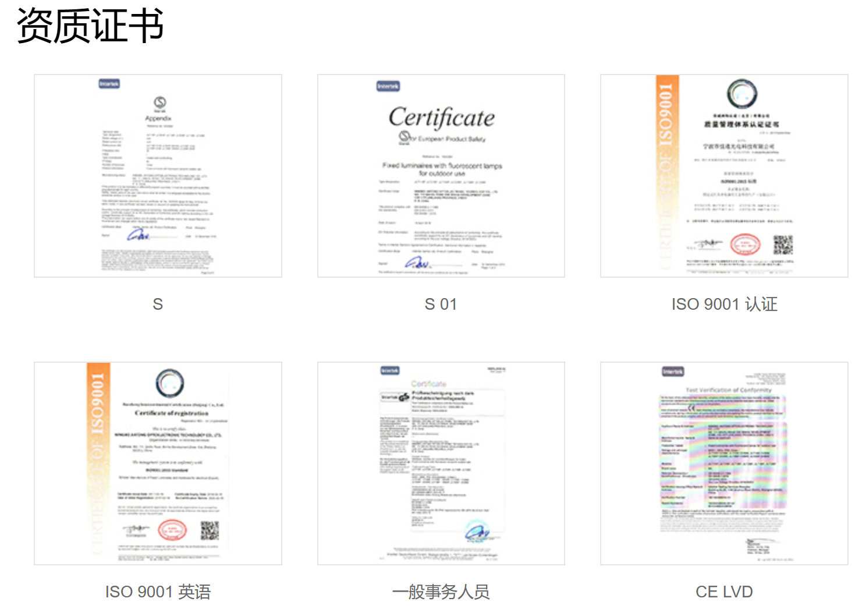Click the Intertek logo on the CE LVD certificate
Screen dimensions: 862x616
[x=673, y=371]
